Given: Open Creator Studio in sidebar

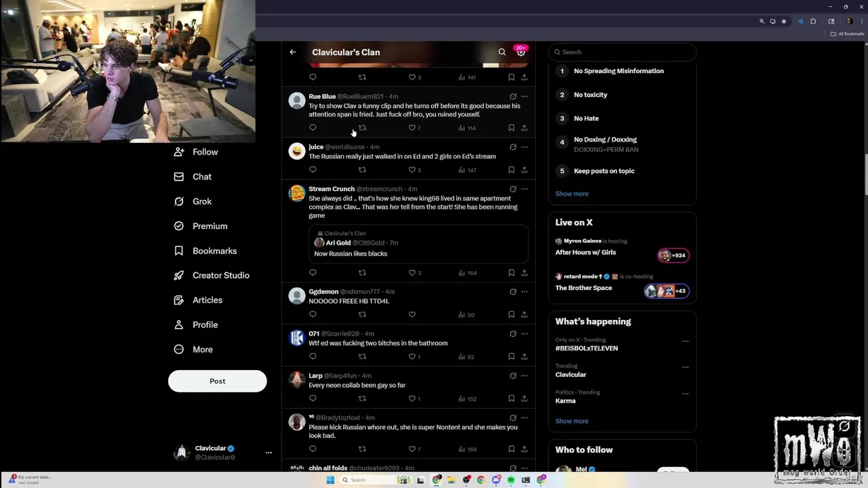Looking at the screenshot, I should pyautogui.click(x=212, y=276).
